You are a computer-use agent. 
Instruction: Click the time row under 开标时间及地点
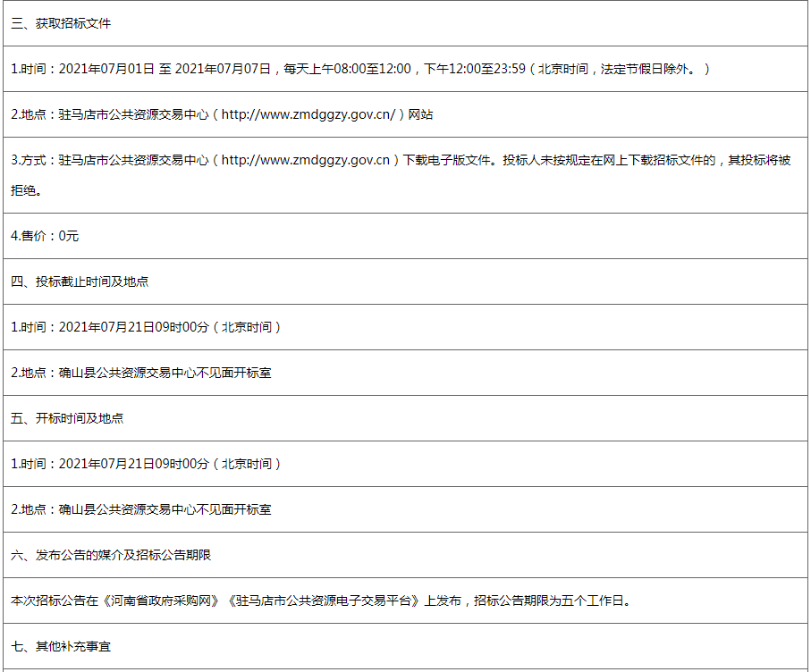point(146,464)
